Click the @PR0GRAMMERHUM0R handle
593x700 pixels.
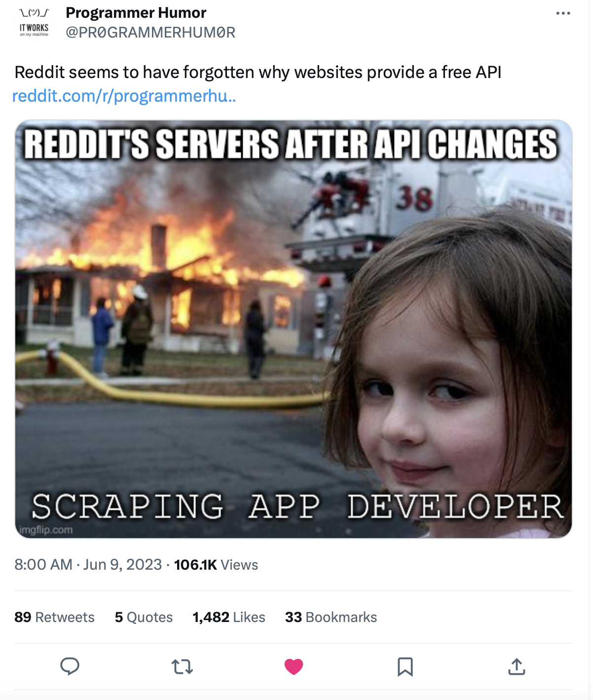(150, 33)
